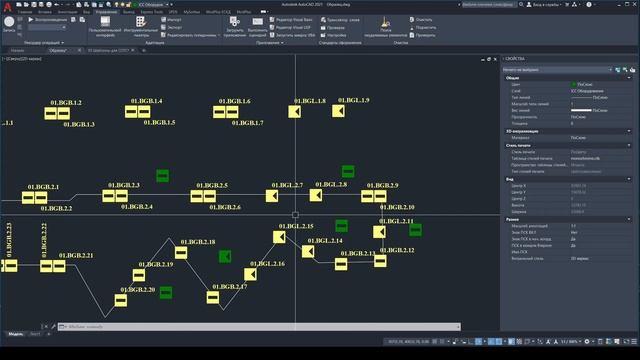This screenshot has width=640, height=360.
Task: Launch Загрузить приложение dialog
Action: pyautogui.click(x=235, y=27)
